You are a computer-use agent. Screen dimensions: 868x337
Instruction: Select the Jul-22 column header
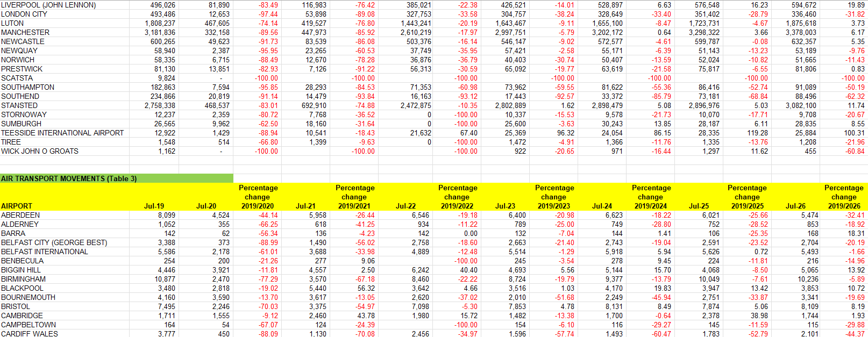405,206
